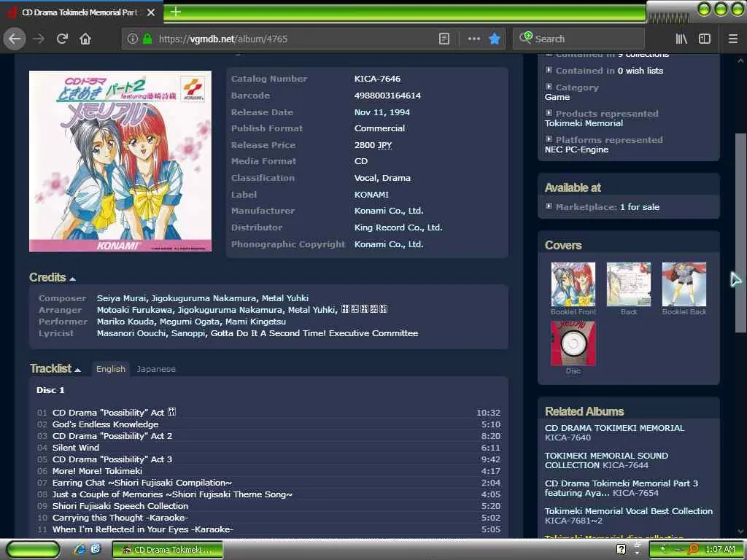Open CD DRAMA TOKIMEKI MEMORIAL related album
Viewport: 747px width, 560px height.
click(x=614, y=428)
